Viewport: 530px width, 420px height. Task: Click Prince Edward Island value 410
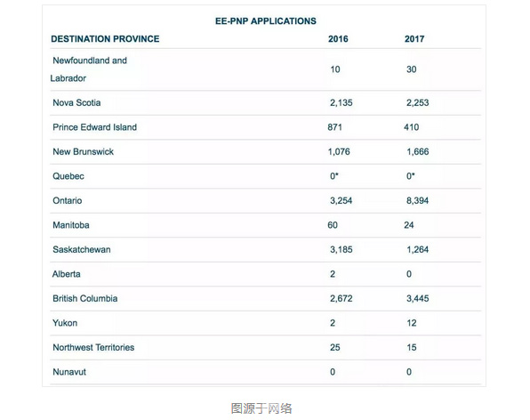(x=412, y=127)
